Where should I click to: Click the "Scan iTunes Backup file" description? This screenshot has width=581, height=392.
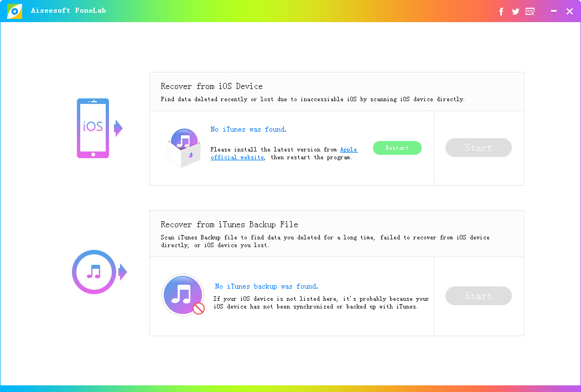(325, 241)
